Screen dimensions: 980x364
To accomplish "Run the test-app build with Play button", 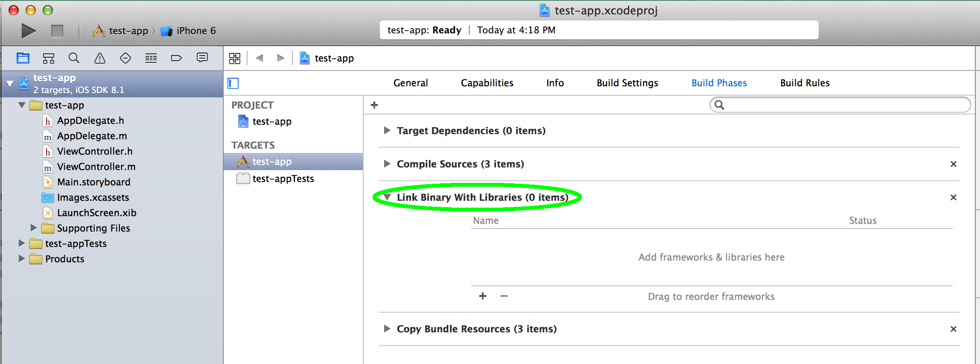I will coord(29,31).
